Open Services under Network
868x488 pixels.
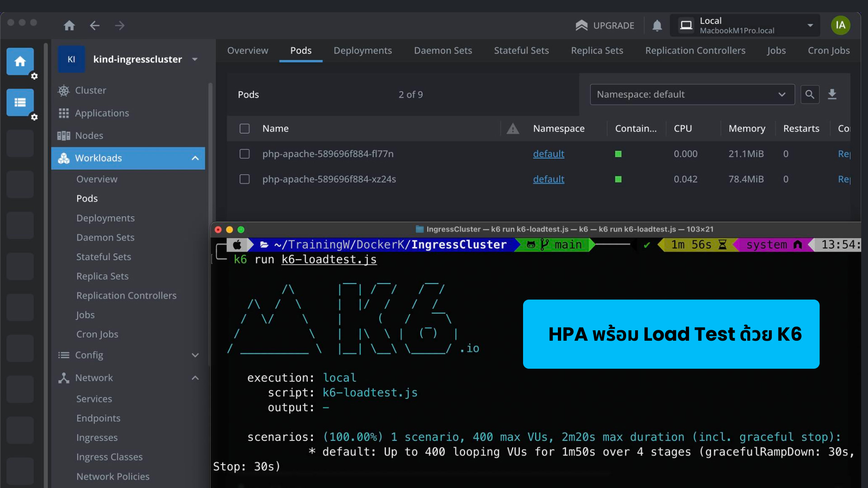point(94,399)
